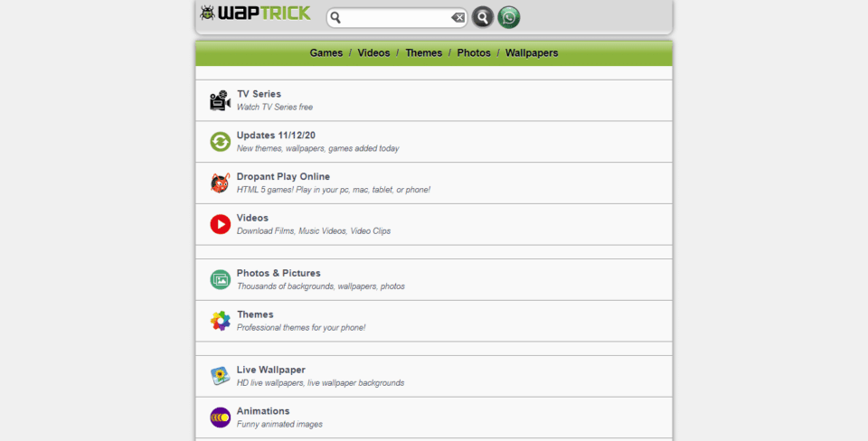Image resolution: width=868 pixels, height=441 pixels.
Task: Click the Dropant red ant icon
Action: 221,183
